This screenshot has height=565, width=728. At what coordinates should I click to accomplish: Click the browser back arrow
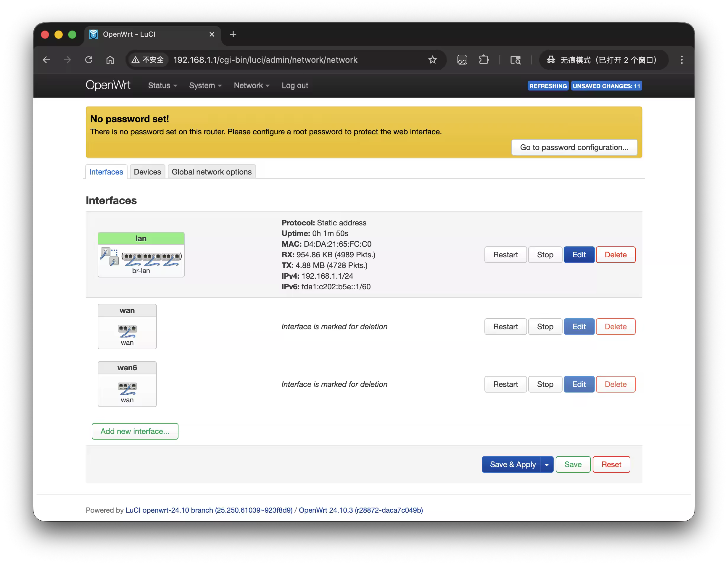46,60
